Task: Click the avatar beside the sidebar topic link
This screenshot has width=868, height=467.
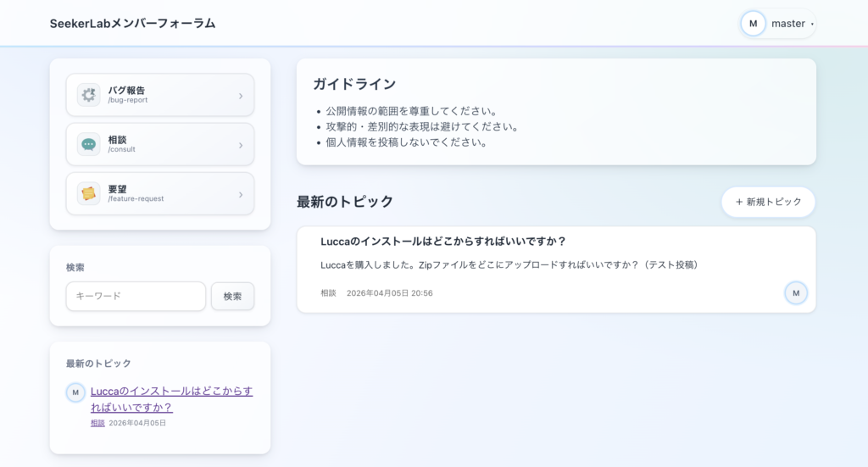Action: [75, 392]
